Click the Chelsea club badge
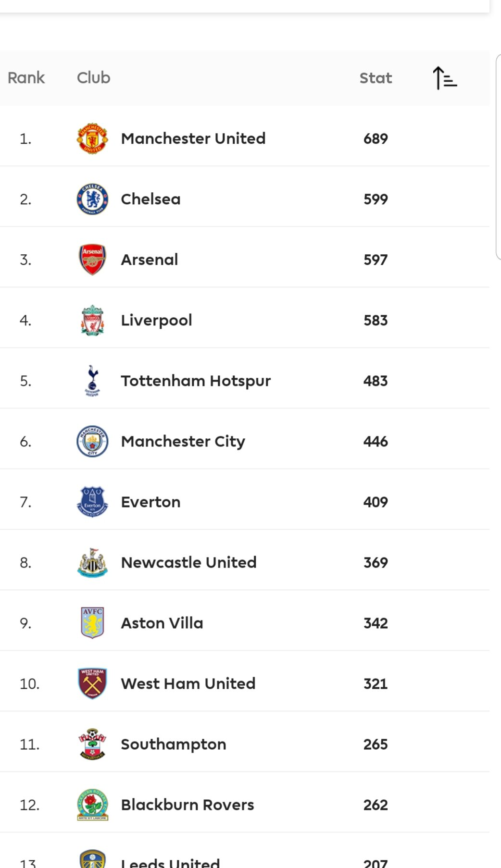Screen dimensions: 501x868 (x=92, y=199)
